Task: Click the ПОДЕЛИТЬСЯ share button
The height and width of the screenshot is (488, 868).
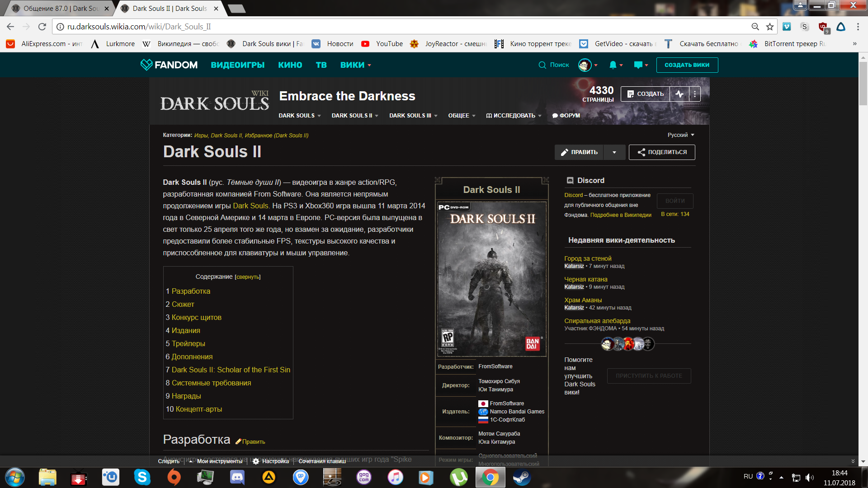Action: [662, 152]
